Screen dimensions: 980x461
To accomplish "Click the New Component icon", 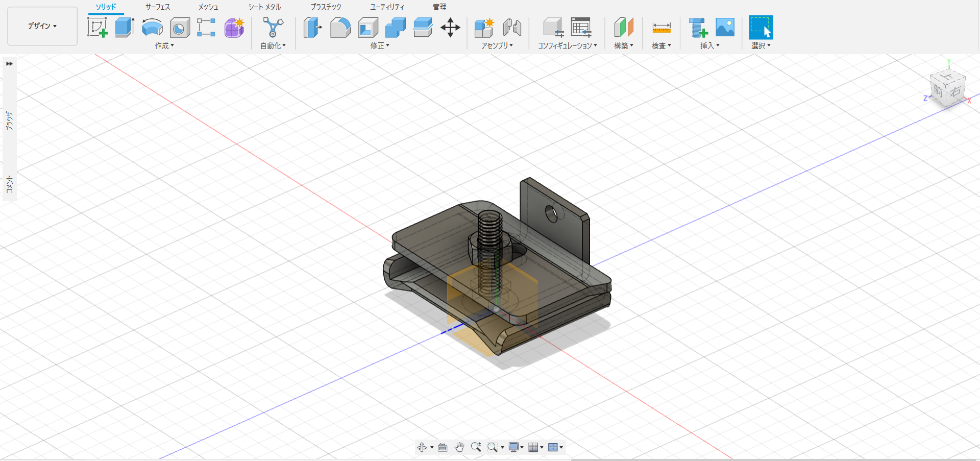I will click(x=484, y=28).
